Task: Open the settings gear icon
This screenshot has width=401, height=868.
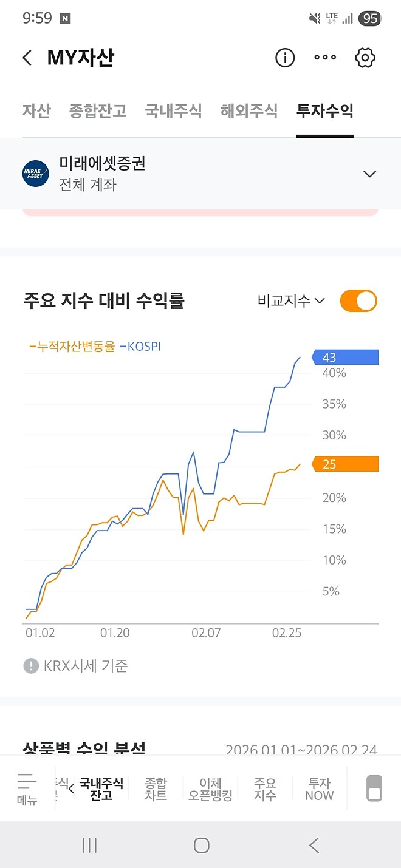Action: click(x=365, y=58)
